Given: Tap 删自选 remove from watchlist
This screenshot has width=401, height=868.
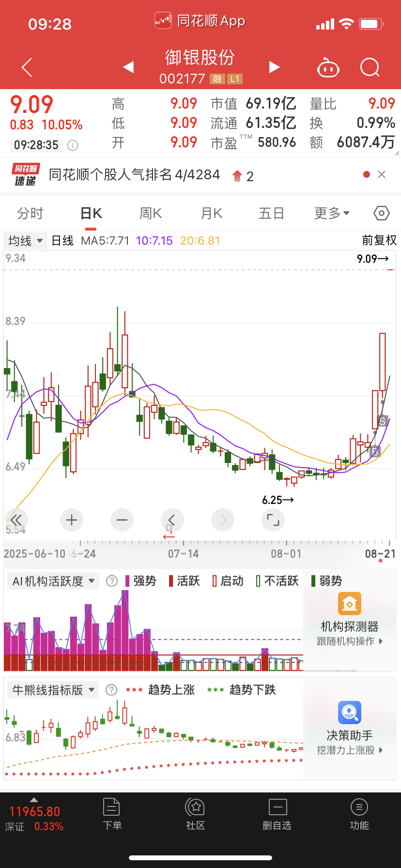Looking at the screenshot, I should [x=278, y=814].
